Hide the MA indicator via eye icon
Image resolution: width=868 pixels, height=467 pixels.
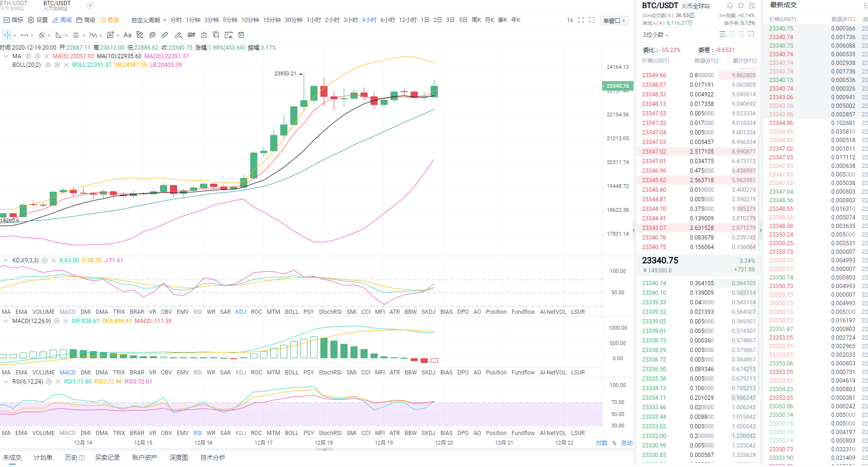28,56
